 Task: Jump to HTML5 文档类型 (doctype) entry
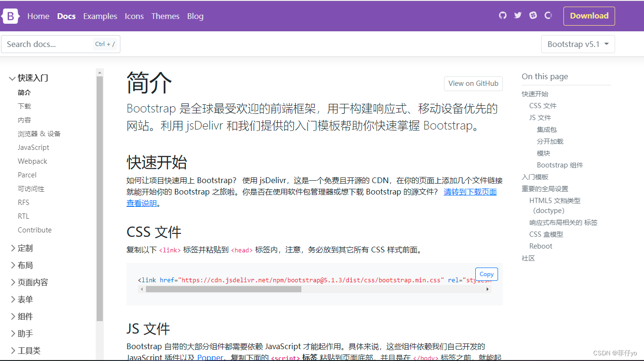(555, 205)
